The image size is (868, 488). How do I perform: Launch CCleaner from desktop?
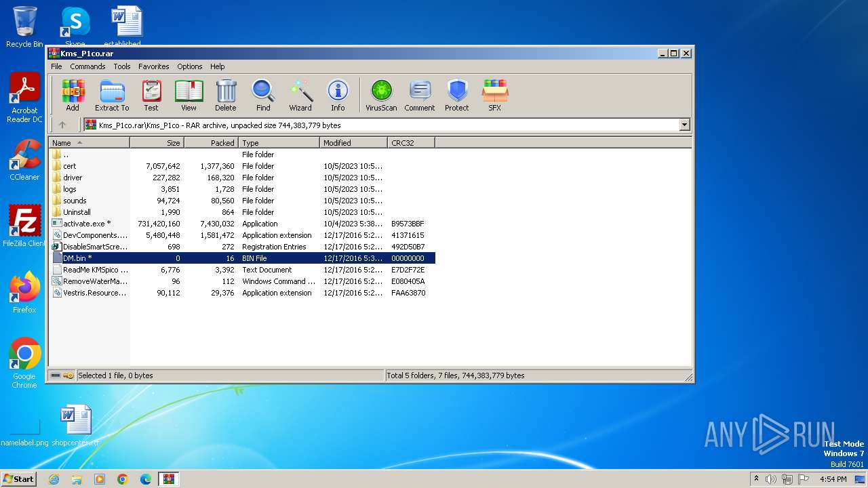[24, 160]
